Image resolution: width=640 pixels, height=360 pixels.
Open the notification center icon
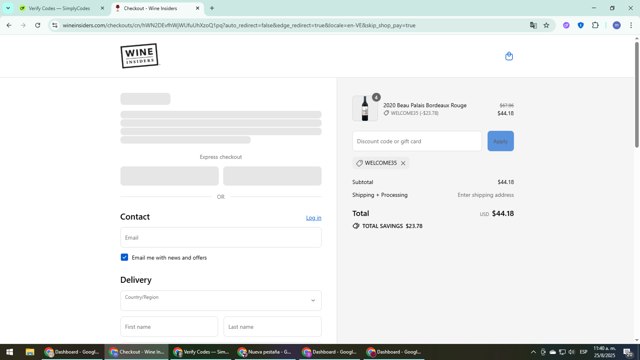click(628, 352)
